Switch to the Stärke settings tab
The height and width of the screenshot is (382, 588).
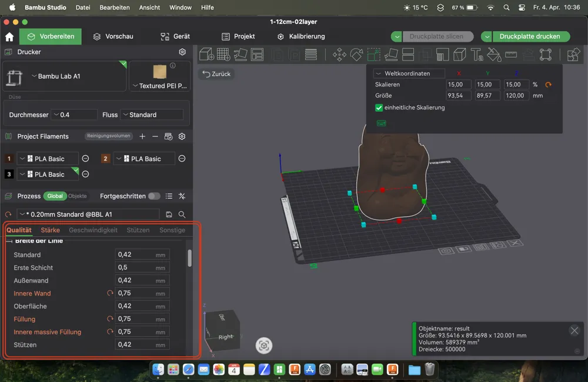(50, 230)
